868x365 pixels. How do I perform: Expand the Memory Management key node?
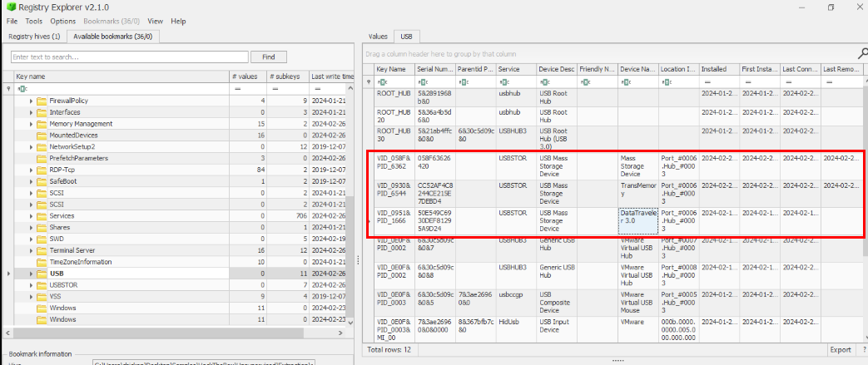click(32, 124)
